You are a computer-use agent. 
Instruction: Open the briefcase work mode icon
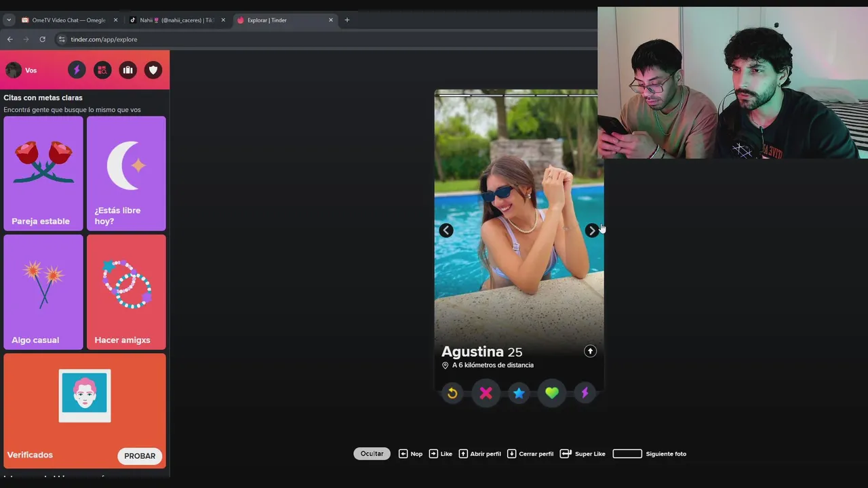(x=127, y=70)
